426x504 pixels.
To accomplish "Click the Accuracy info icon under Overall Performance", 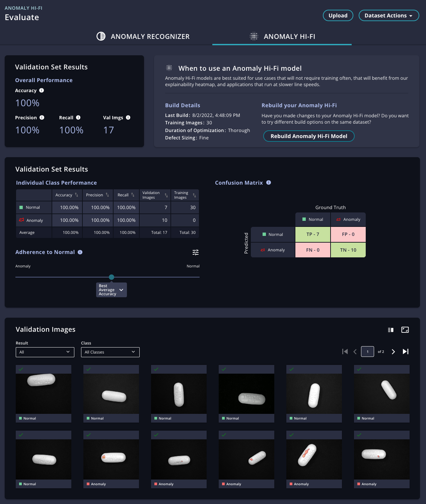I will tap(42, 90).
